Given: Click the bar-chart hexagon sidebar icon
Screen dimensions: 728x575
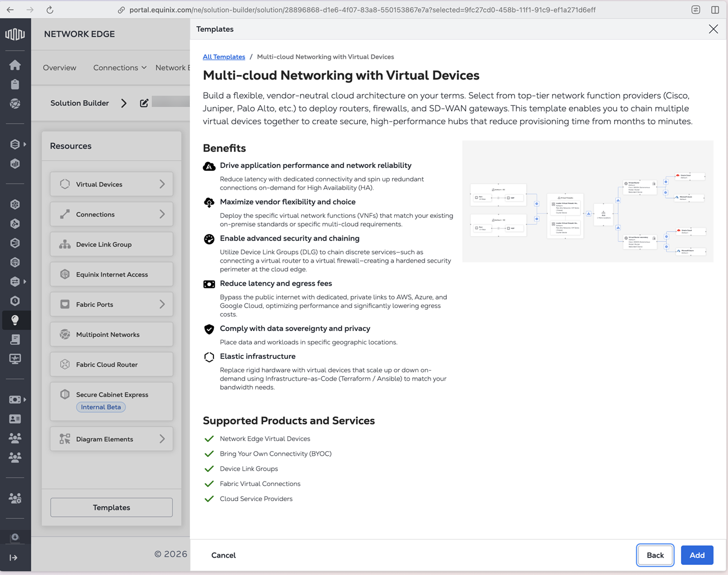Looking at the screenshot, I should [15, 163].
